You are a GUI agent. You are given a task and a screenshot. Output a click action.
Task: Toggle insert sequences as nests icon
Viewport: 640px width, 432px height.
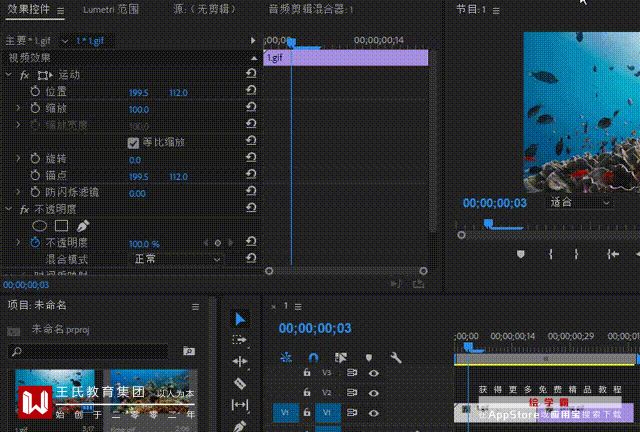click(x=286, y=358)
